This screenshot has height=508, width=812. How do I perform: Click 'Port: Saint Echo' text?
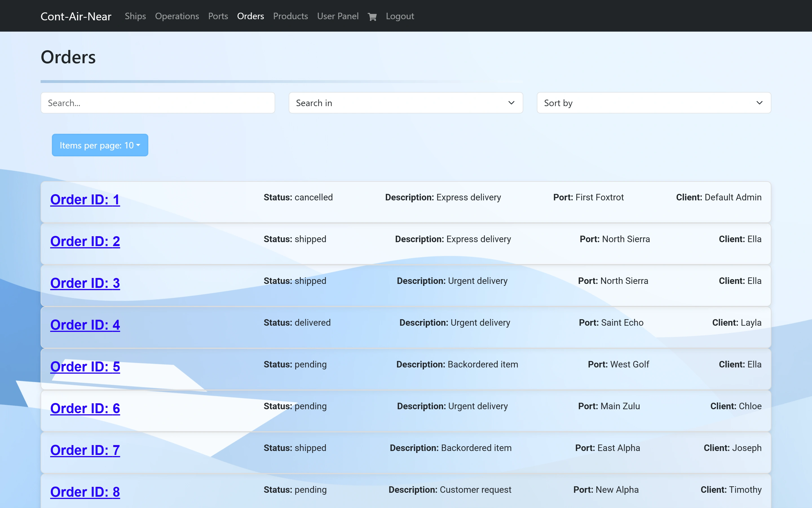coord(611,323)
